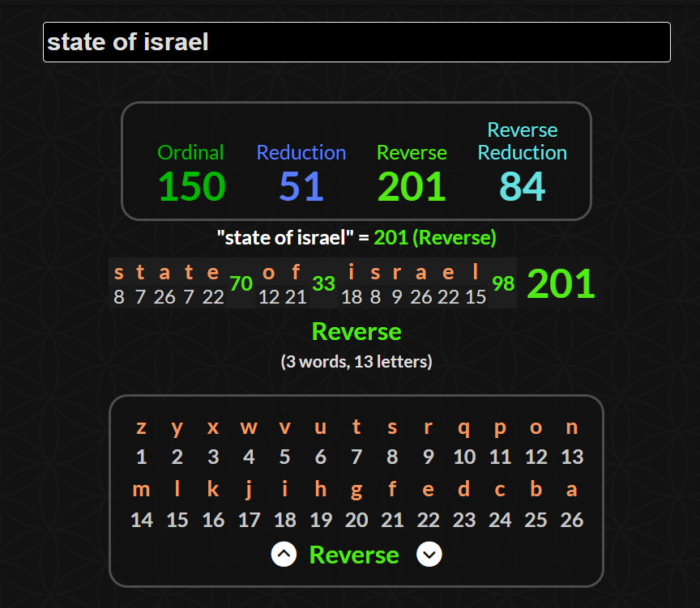Select the Reduction cipher value 51
This screenshot has height=608, width=700.
[x=301, y=186]
